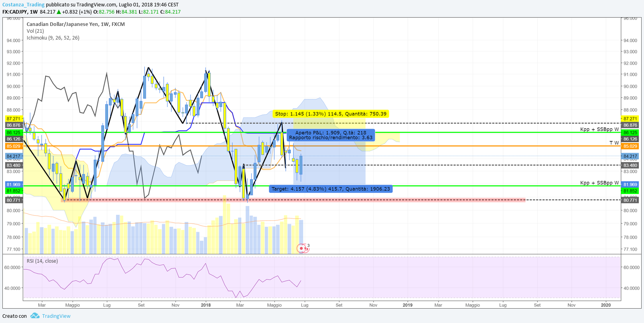Click the TradingView cloud logo icon
This screenshot has height=323, width=644.
point(35,316)
